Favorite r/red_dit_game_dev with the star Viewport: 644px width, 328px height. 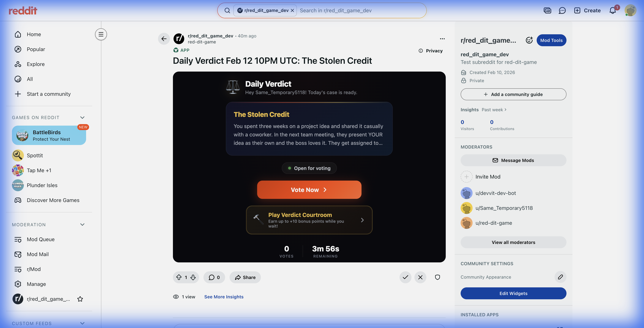[80, 299]
